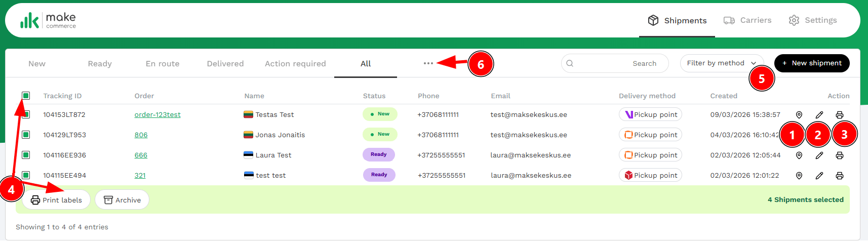This screenshot has width=868, height=242.
Task: Uncheck the checkbox for shipment 104115EE494
Action: [26, 175]
